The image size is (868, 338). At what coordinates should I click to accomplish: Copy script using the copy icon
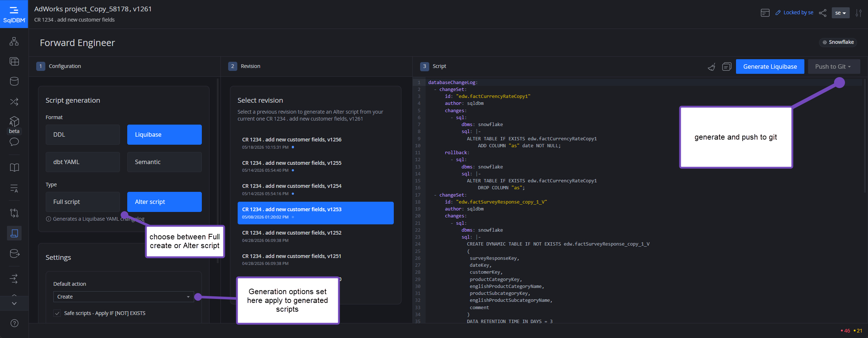[727, 67]
